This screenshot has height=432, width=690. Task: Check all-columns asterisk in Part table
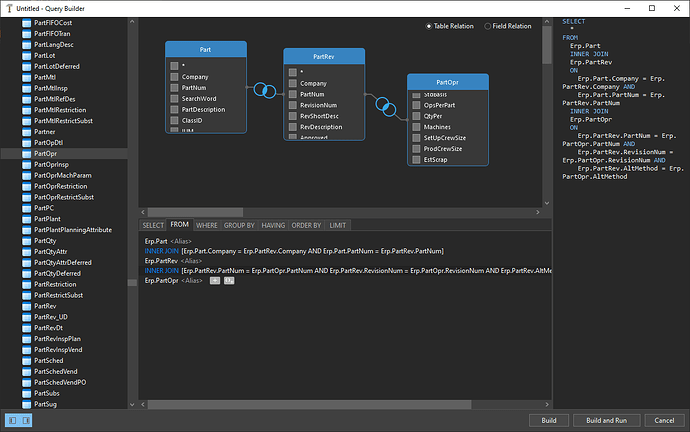point(174,66)
